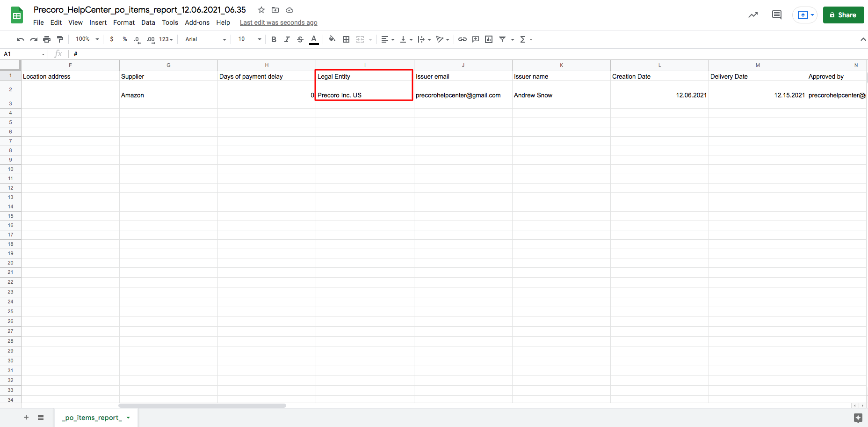Hide the menus with collapse arrow
The image size is (868, 427).
tap(863, 39)
